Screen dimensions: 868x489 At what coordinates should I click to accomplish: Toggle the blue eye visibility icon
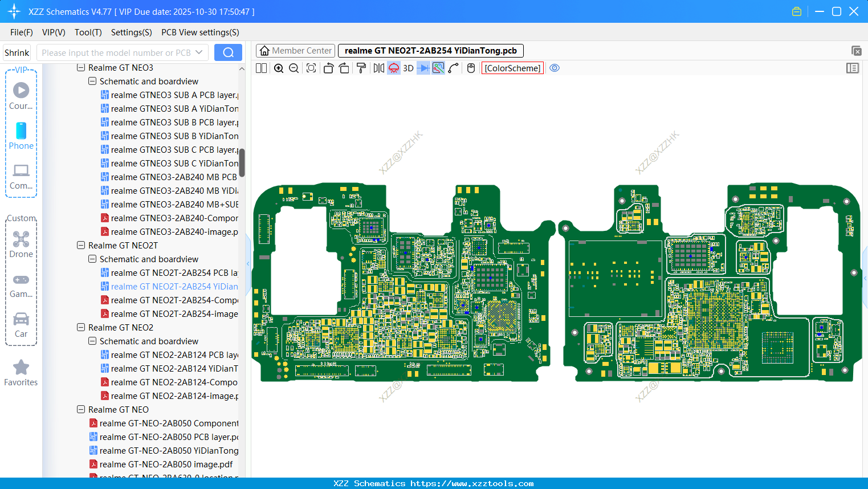pyautogui.click(x=555, y=68)
